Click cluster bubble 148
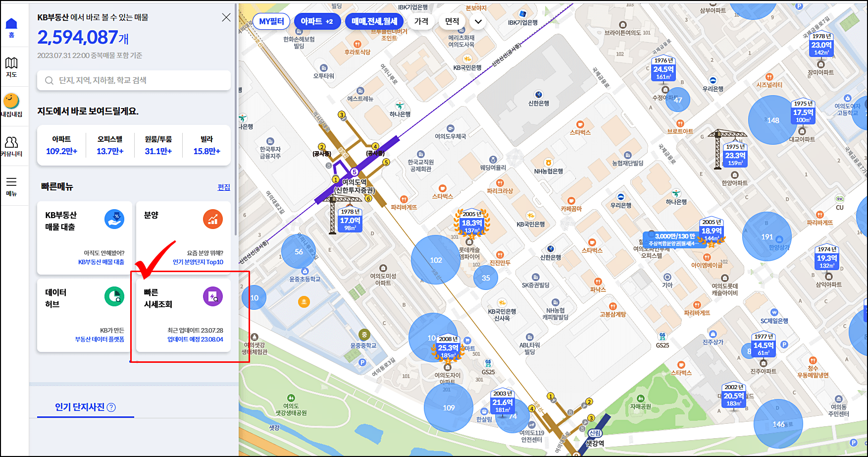Image resolution: width=868 pixels, height=457 pixels. tap(773, 120)
